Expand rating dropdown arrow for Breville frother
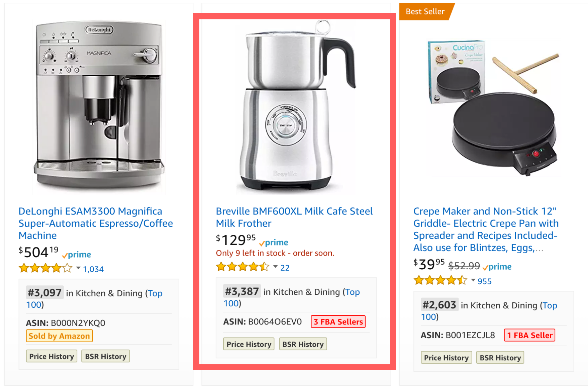 [x=275, y=267]
